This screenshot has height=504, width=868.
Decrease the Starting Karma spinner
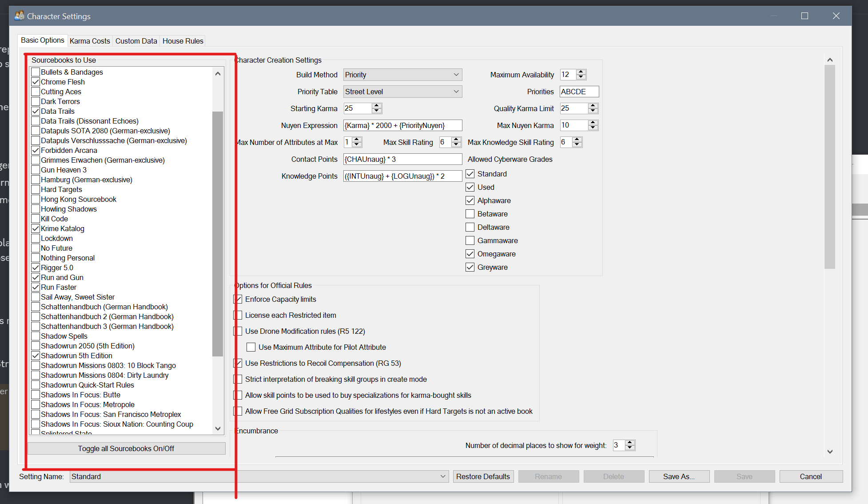click(377, 111)
